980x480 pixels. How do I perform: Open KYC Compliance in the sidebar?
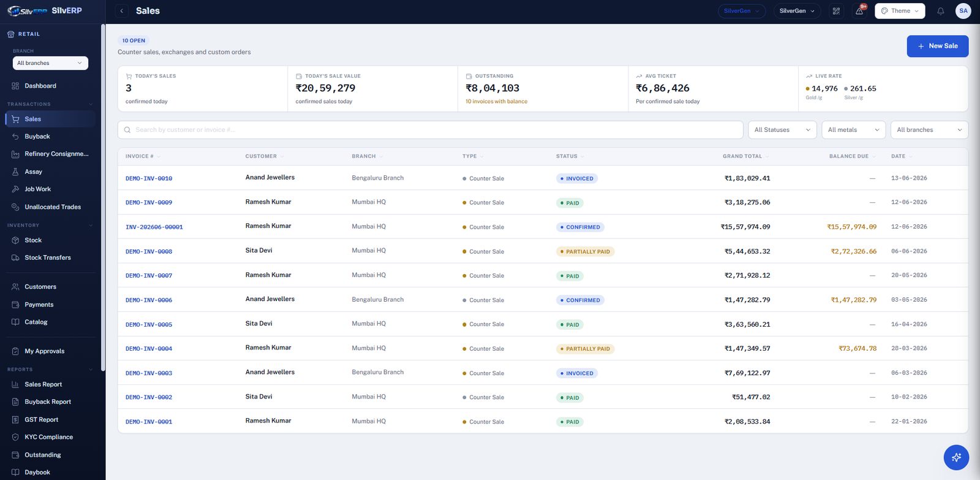[x=50, y=437]
